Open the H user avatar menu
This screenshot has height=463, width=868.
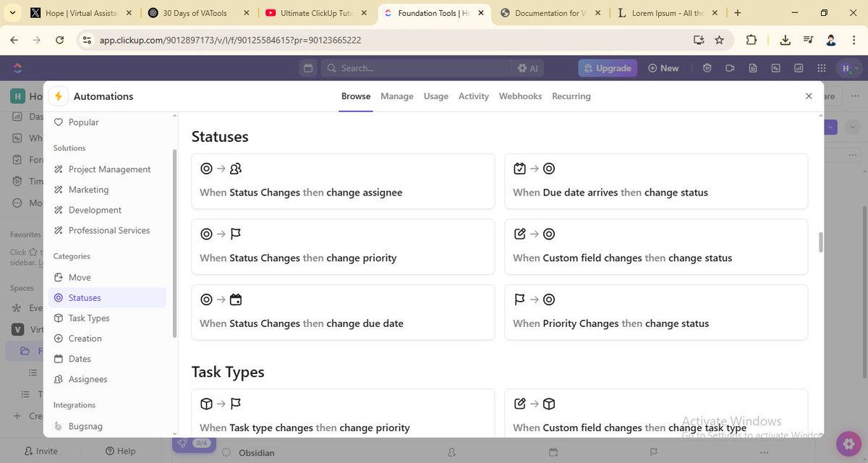[x=848, y=68]
